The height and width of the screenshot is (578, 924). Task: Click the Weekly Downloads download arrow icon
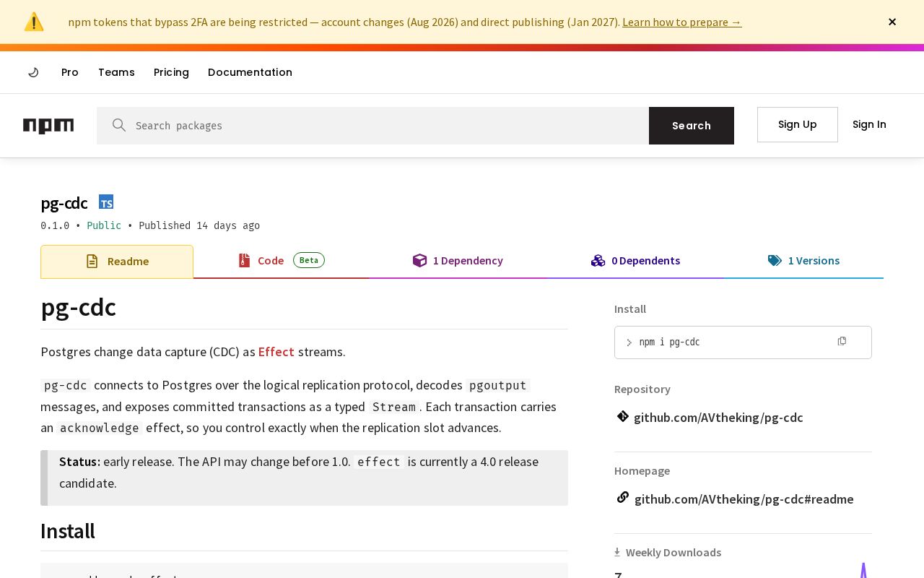(x=617, y=552)
